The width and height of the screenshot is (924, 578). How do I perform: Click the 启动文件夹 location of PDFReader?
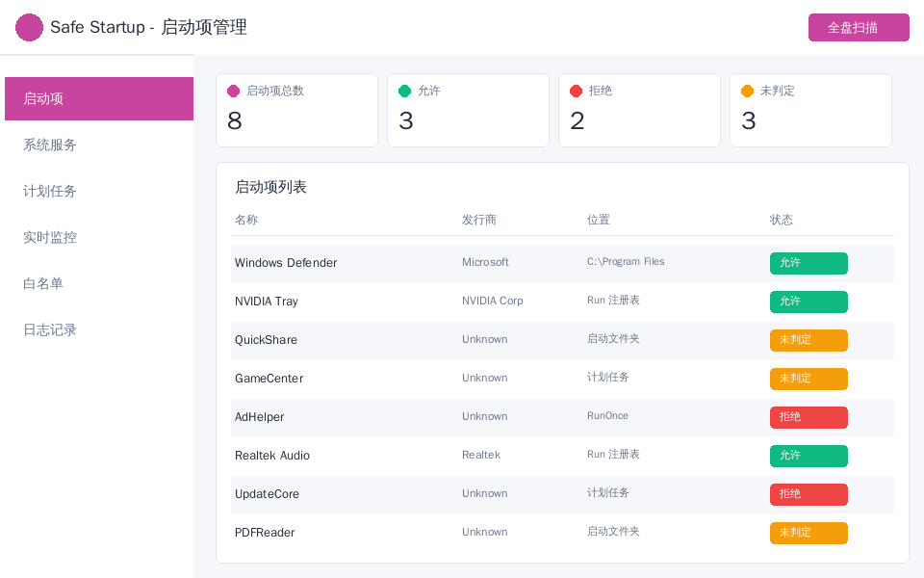(x=613, y=532)
